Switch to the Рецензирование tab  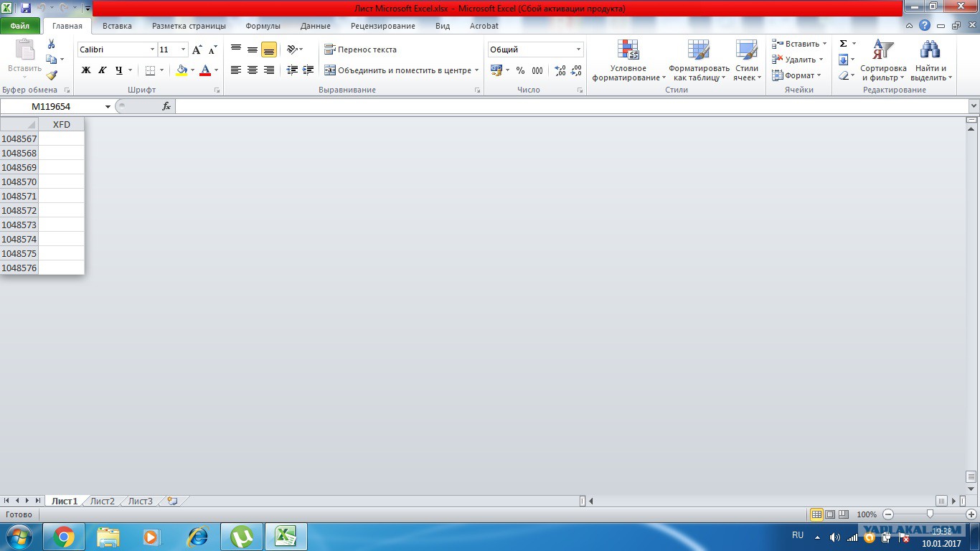383,26
